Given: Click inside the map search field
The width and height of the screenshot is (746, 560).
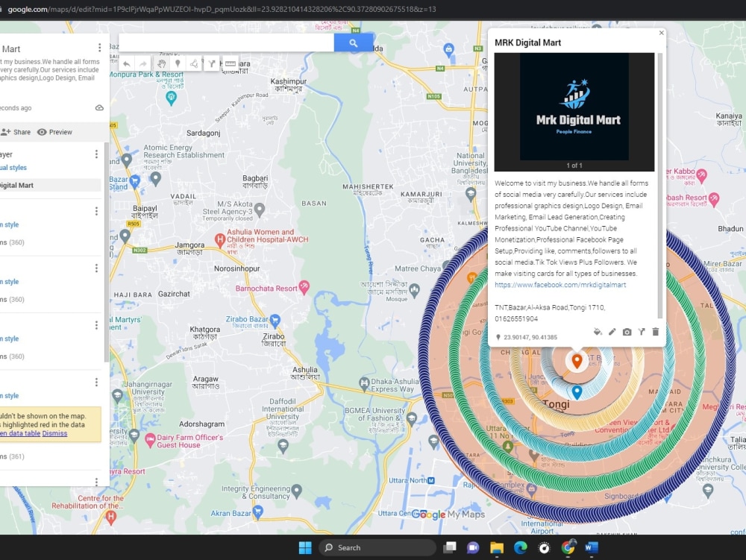Looking at the screenshot, I should click(x=224, y=43).
